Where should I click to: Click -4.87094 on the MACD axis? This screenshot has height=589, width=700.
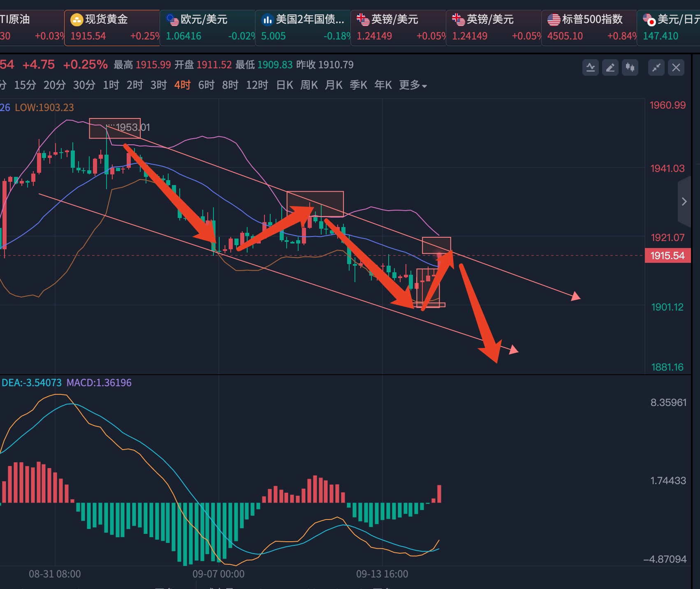[665, 559]
